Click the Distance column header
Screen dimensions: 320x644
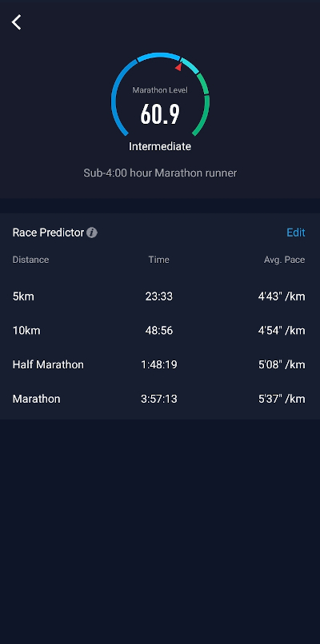31,260
